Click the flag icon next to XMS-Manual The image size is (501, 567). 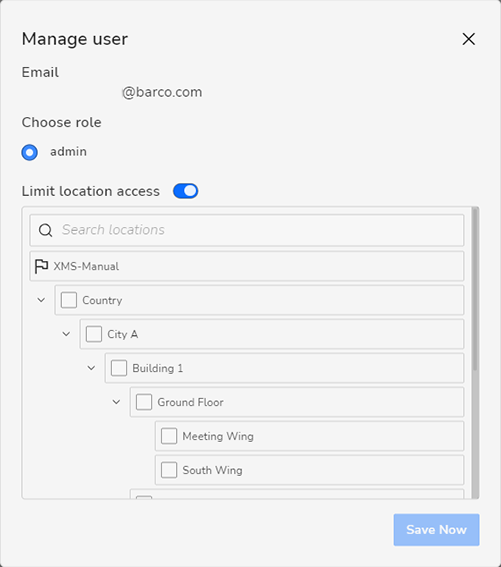[41, 267]
